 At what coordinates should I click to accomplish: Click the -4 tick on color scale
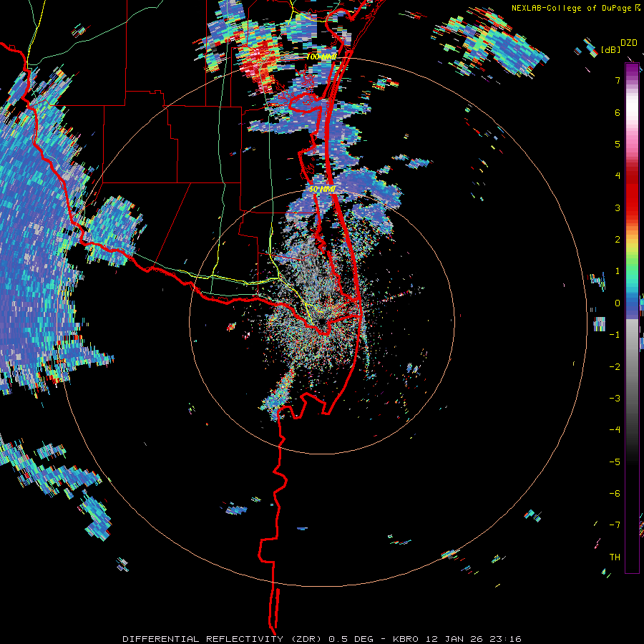point(615,430)
